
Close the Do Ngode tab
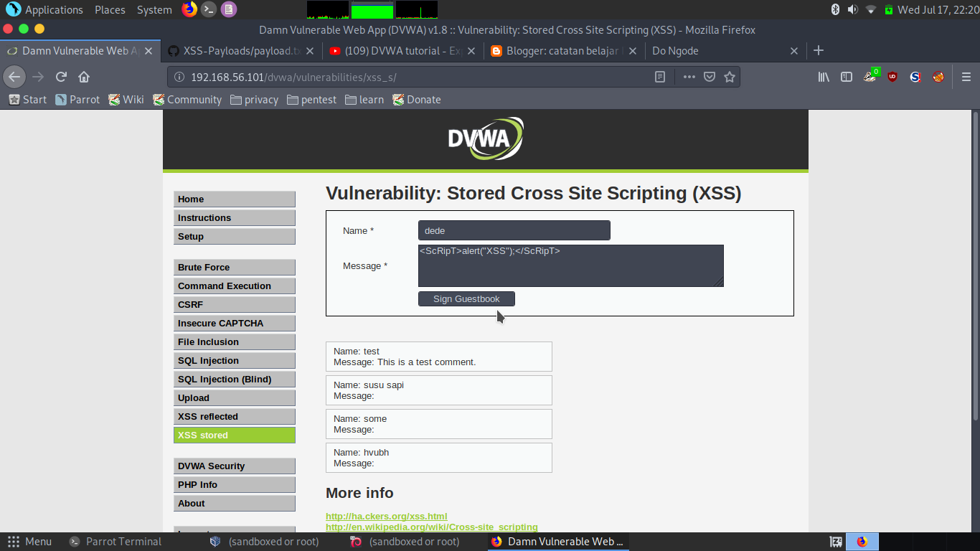coord(794,51)
